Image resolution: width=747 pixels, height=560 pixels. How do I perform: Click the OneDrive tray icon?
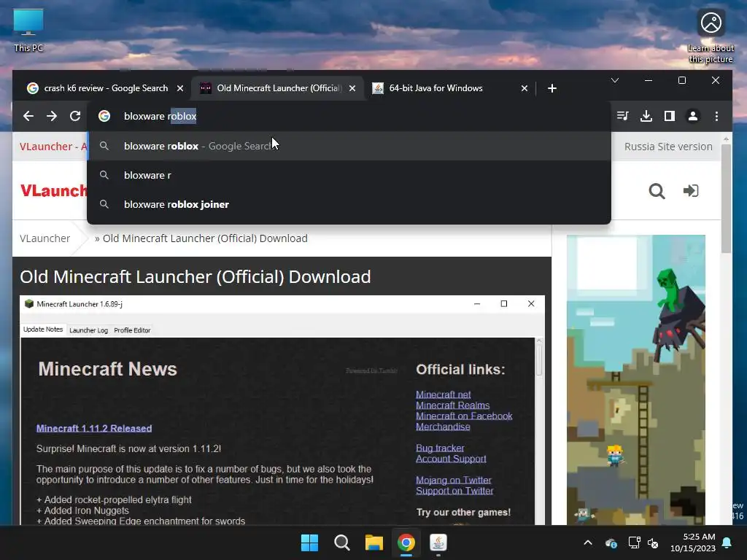(x=611, y=542)
